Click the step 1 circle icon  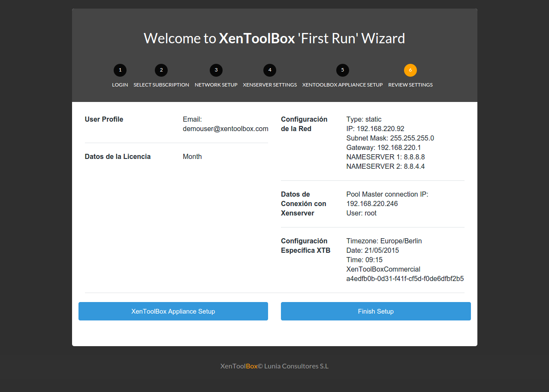tap(120, 70)
